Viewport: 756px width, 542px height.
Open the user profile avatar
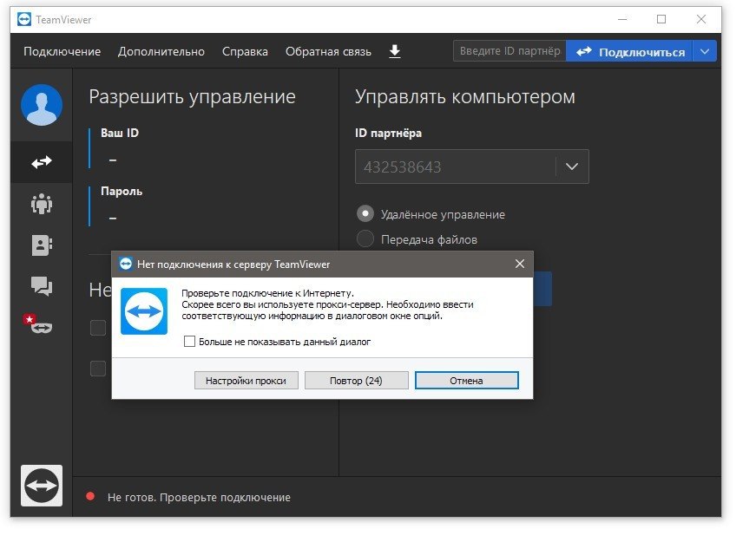click(42, 105)
